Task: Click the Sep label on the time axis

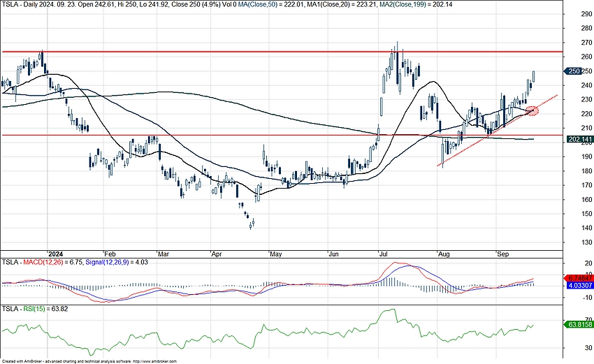Action: coord(502,254)
